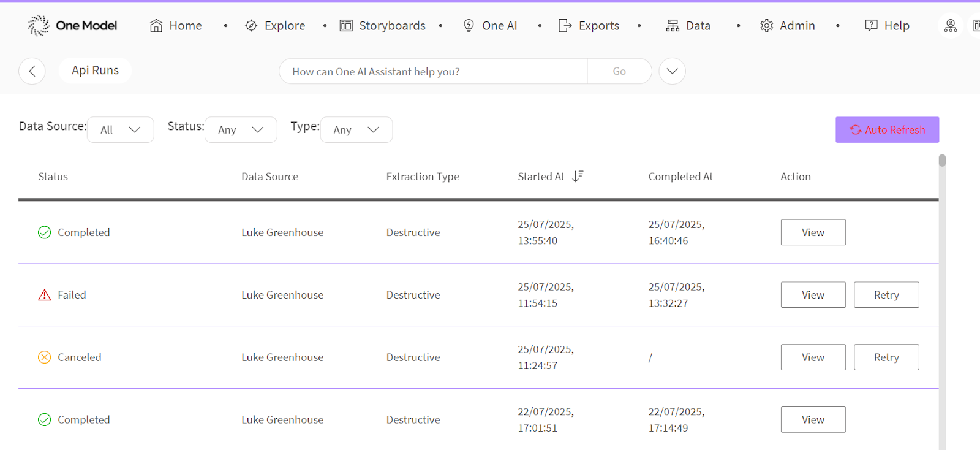This screenshot has width=980, height=450.
Task: Open the Status filter dropdown
Action: click(240, 130)
